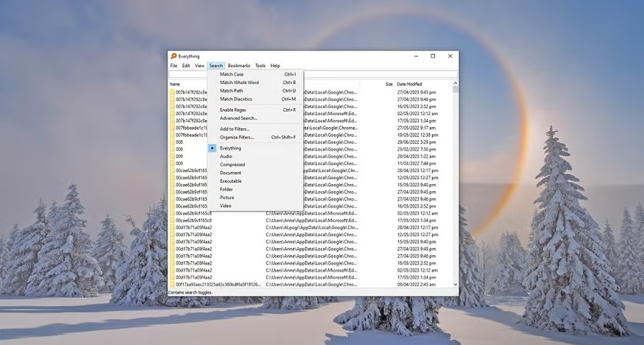Open the Bookmarks menu

(x=239, y=66)
